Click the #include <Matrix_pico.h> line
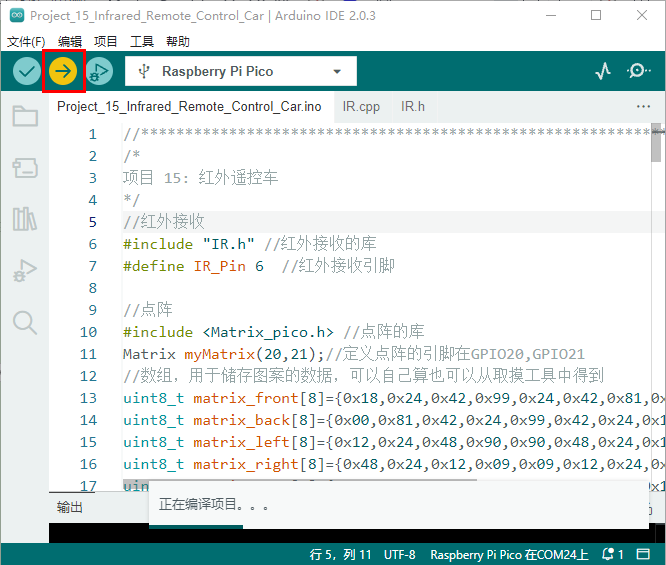This screenshot has width=666, height=565. coord(274,332)
